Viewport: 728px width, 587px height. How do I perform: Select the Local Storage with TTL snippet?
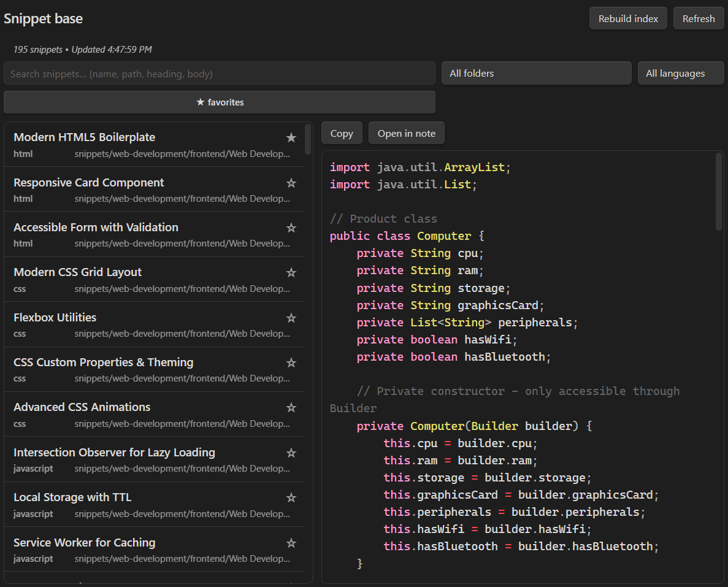[x=154, y=505]
